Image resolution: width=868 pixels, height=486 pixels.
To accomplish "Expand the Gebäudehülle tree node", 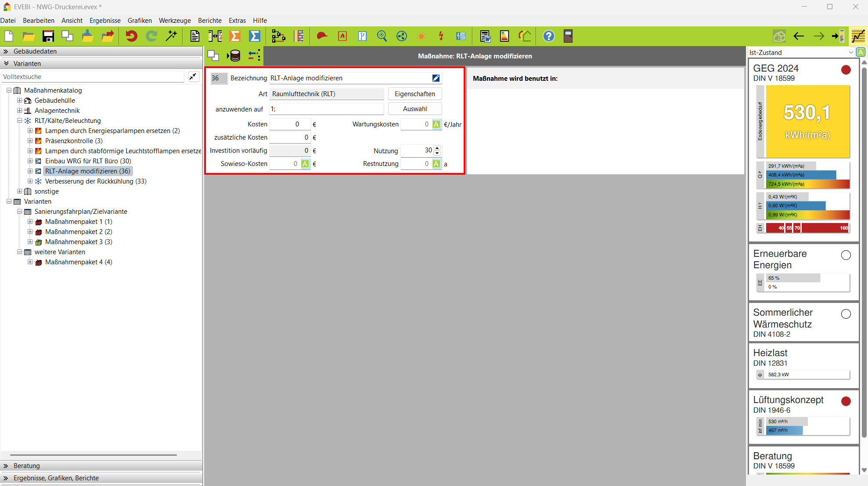I will click(x=19, y=101).
